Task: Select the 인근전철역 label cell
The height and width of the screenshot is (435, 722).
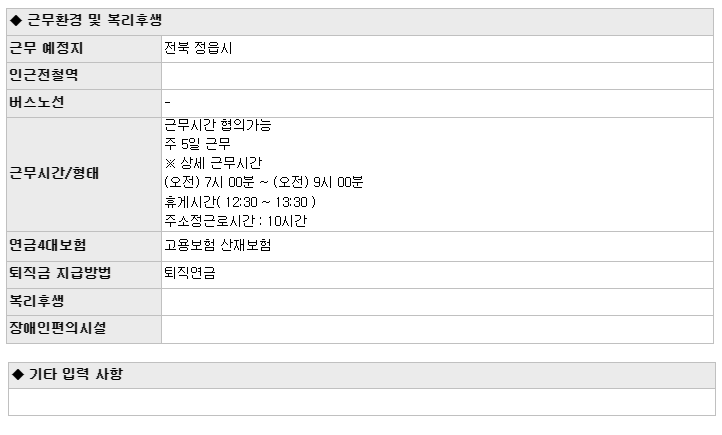Action: coord(84,76)
